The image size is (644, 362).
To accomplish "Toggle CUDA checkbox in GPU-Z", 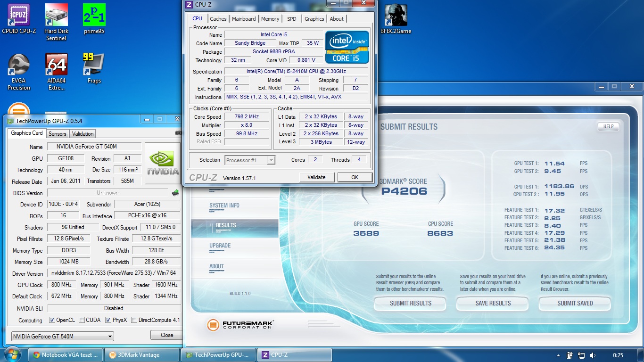I will coord(82,320).
